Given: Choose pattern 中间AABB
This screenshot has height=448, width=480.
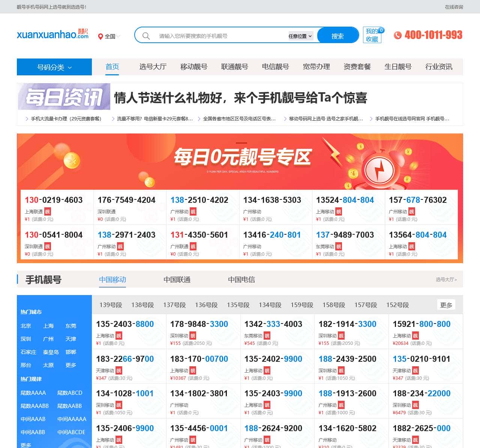Looking at the screenshot, I should 33,432.
